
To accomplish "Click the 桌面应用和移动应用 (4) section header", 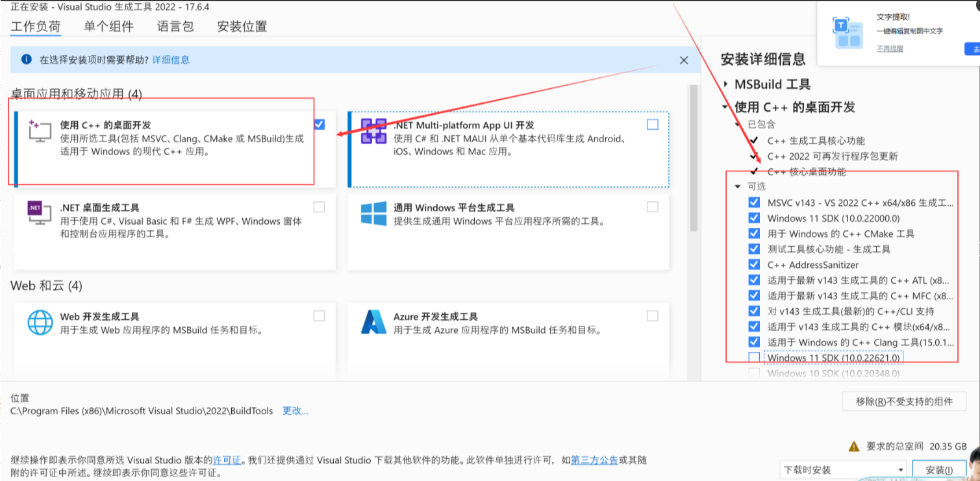I will point(76,94).
